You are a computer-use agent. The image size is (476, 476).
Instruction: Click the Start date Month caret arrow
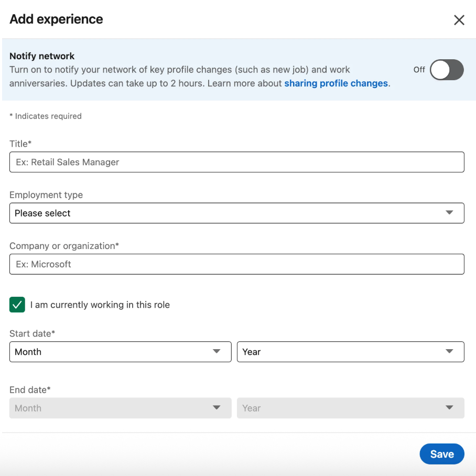click(x=217, y=351)
